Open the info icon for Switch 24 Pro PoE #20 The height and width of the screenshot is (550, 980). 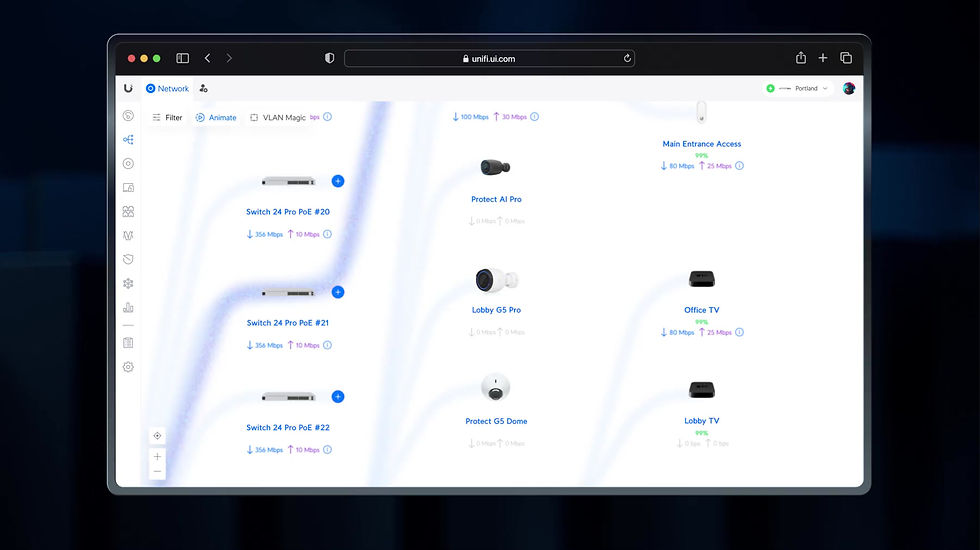pyautogui.click(x=328, y=234)
